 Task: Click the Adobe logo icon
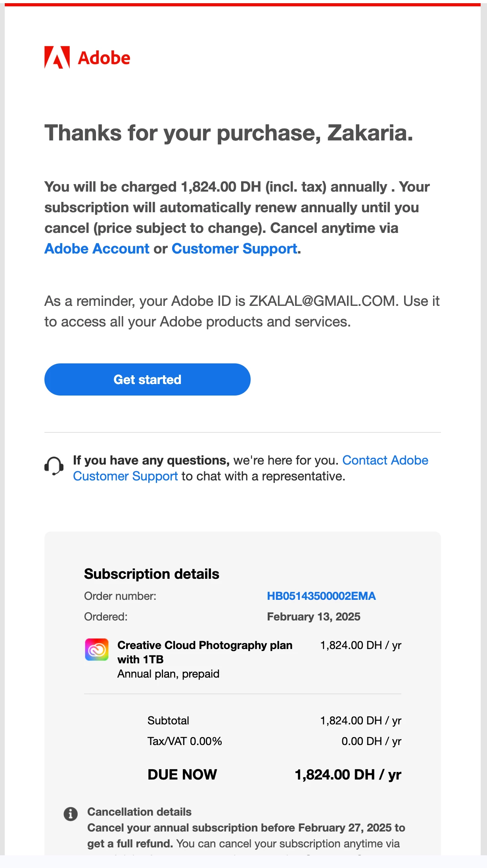(x=57, y=58)
